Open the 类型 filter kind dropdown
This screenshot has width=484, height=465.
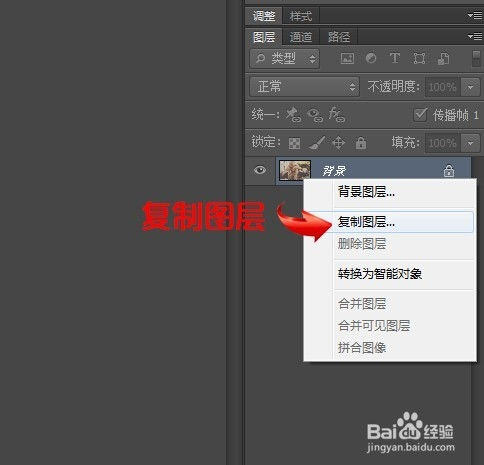click(284, 59)
